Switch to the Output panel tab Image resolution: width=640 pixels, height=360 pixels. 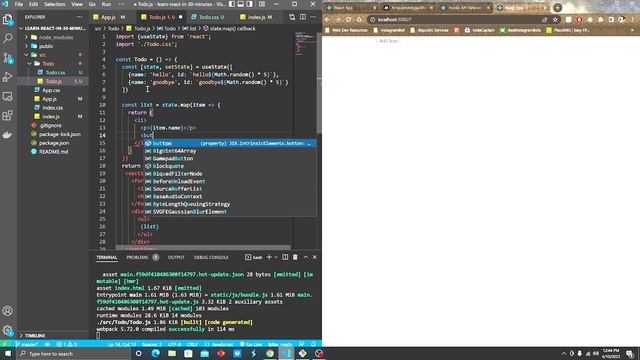176,257
